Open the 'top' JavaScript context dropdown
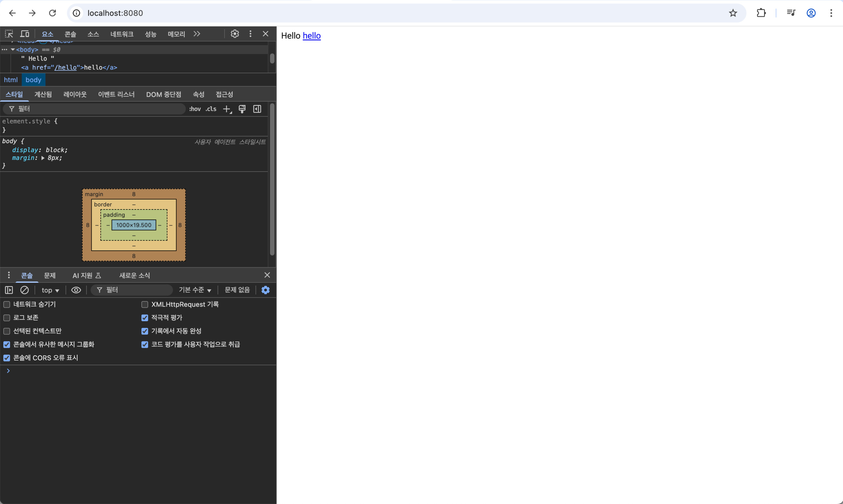This screenshot has width=843, height=504. (x=50, y=290)
